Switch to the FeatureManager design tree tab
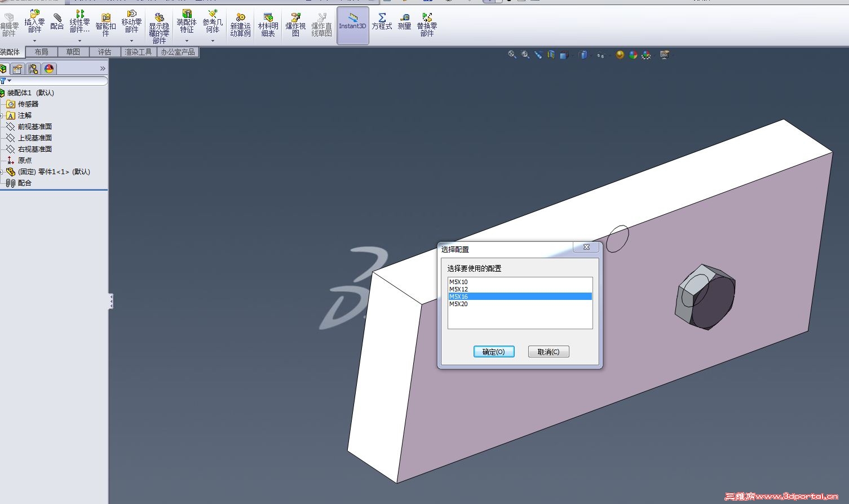Image resolution: width=849 pixels, height=504 pixels. (x=3, y=69)
